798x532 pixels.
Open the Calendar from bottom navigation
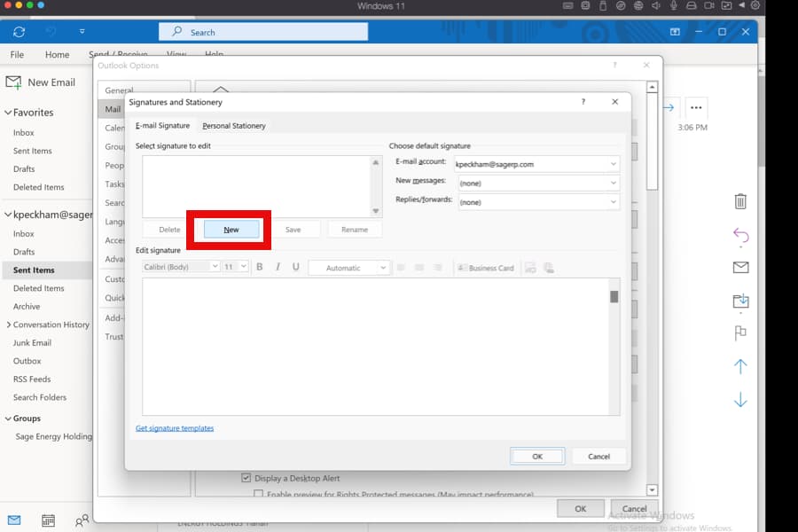tap(48, 520)
